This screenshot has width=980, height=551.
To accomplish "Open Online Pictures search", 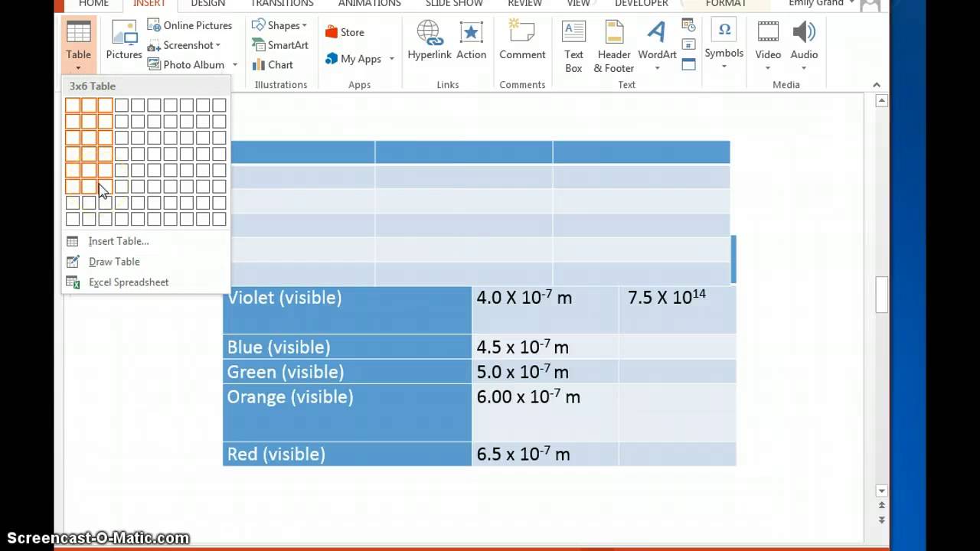I will point(190,25).
